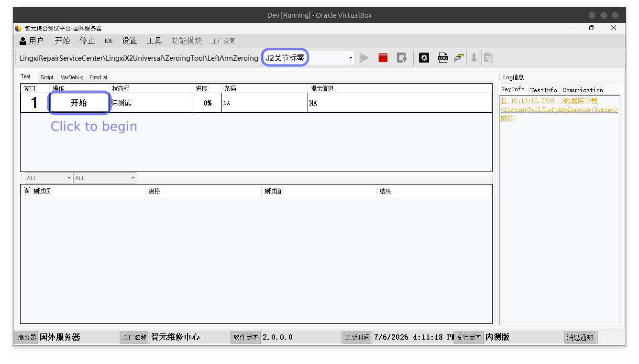Expand the second ALL filter dropdown
Viewport: 639px width, 364px height.
(133, 178)
